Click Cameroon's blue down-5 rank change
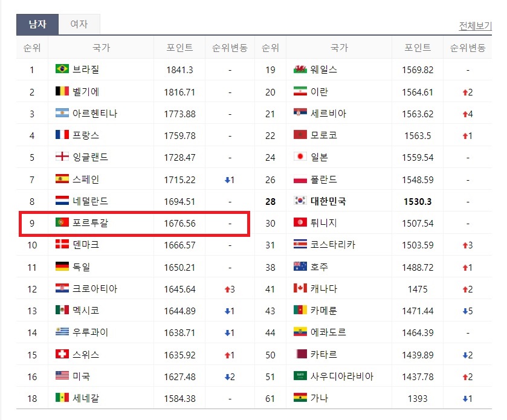 coord(468,311)
